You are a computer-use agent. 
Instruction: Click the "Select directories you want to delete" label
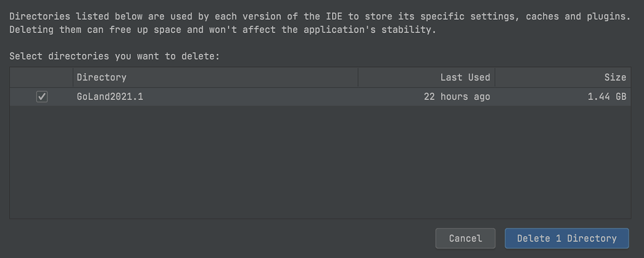114,56
